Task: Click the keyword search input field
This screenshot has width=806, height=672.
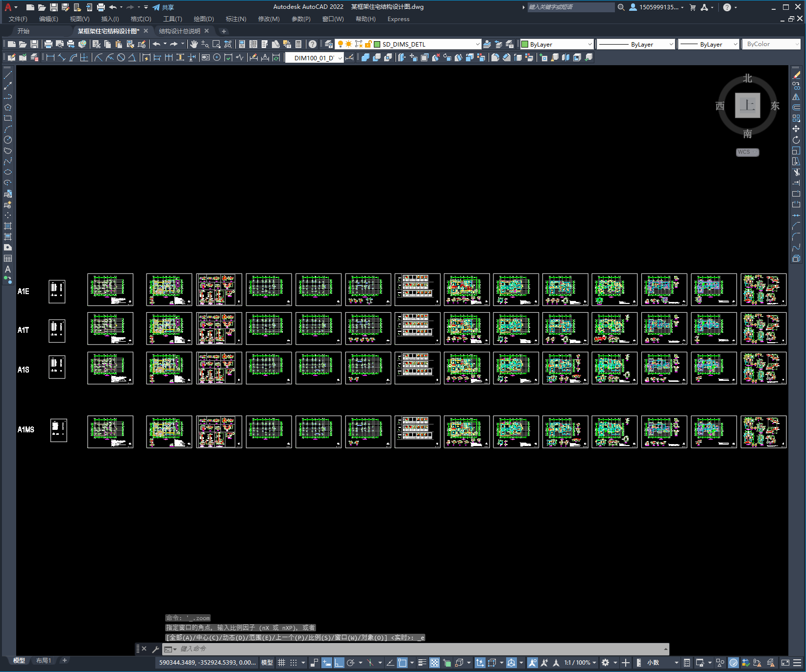Action: pyautogui.click(x=571, y=7)
